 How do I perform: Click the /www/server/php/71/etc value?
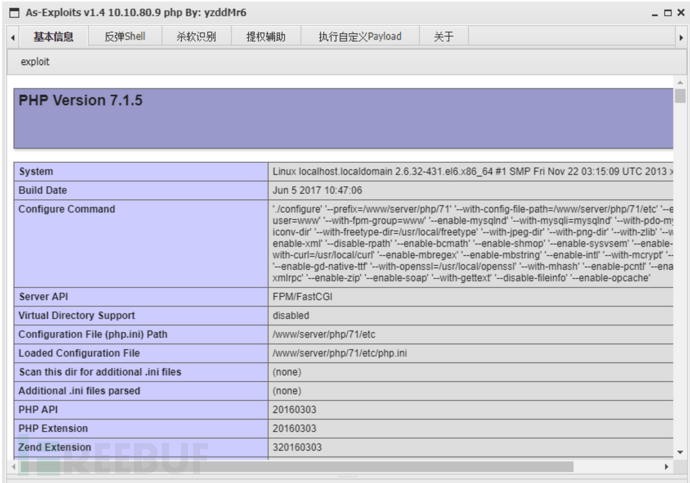[x=324, y=334]
